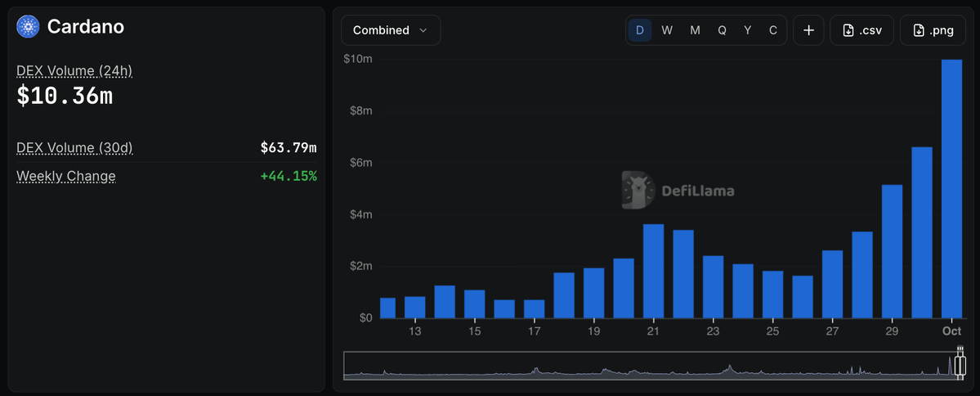Switch to weekly W interval
This screenshot has height=396, width=980.
coord(667,30)
